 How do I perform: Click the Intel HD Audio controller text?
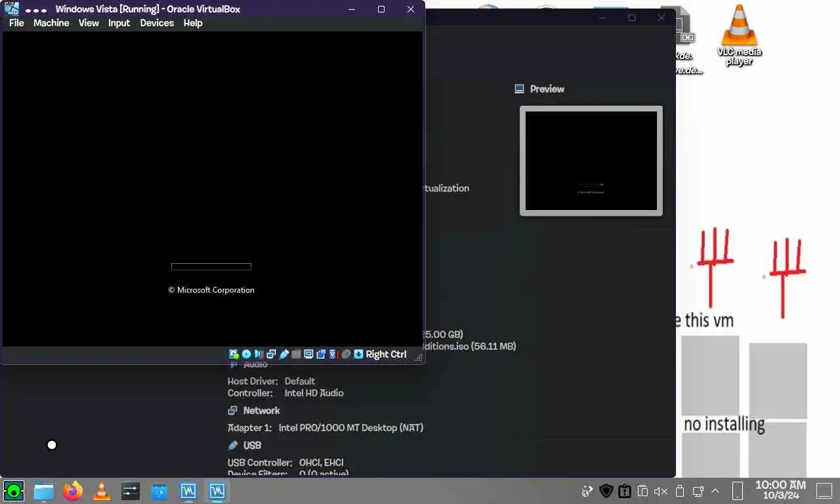(314, 393)
